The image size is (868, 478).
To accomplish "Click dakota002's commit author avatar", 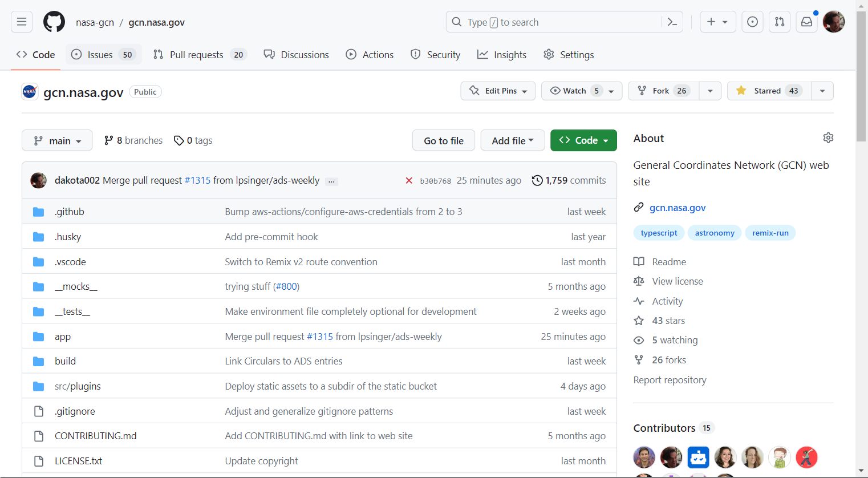I will point(38,180).
